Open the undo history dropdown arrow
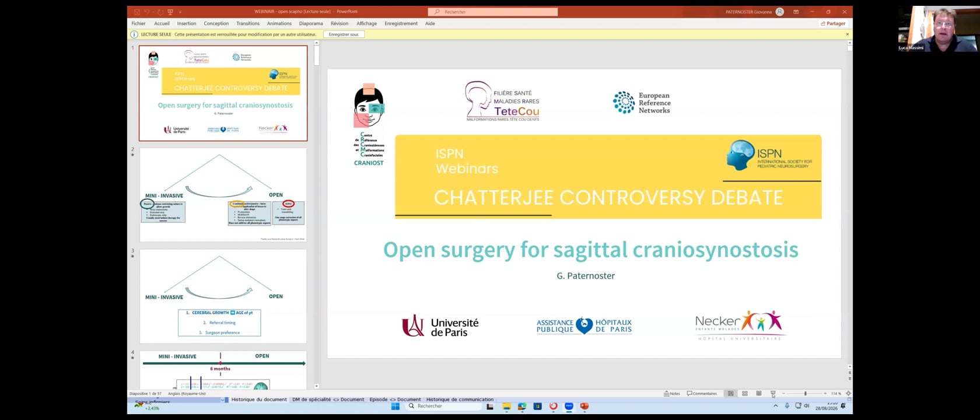This screenshot has width=980, height=420. pyautogui.click(x=152, y=12)
